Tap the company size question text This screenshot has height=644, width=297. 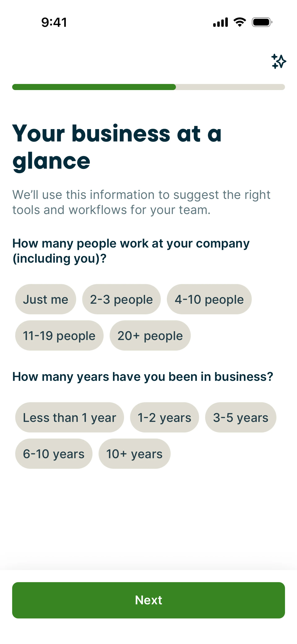pyautogui.click(x=131, y=251)
